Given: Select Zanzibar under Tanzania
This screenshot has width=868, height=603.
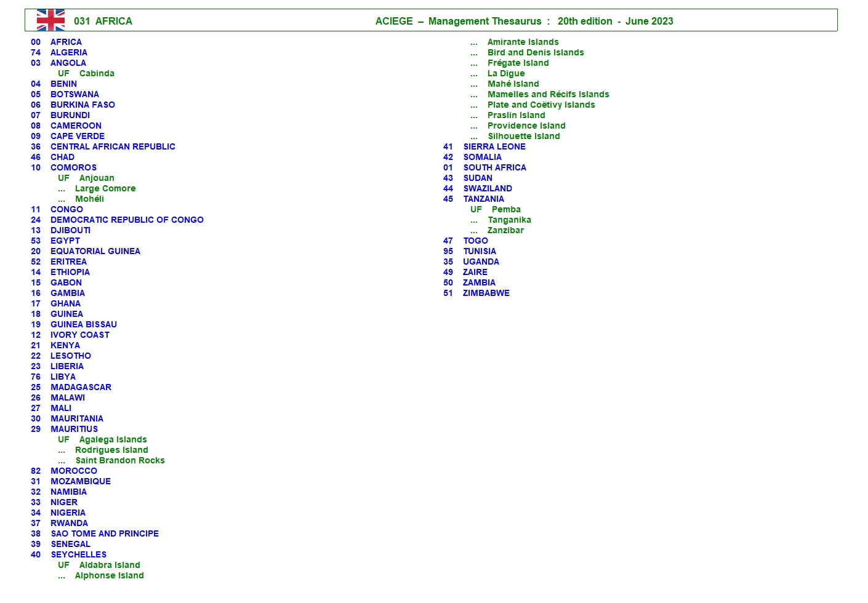Looking at the screenshot, I should point(505,230).
